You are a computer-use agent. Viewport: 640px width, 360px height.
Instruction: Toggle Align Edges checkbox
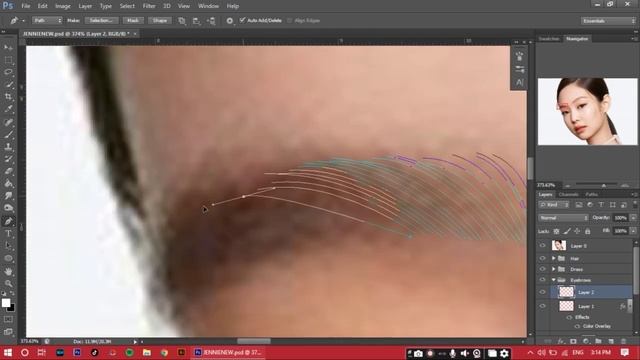pyautogui.click(x=289, y=20)
